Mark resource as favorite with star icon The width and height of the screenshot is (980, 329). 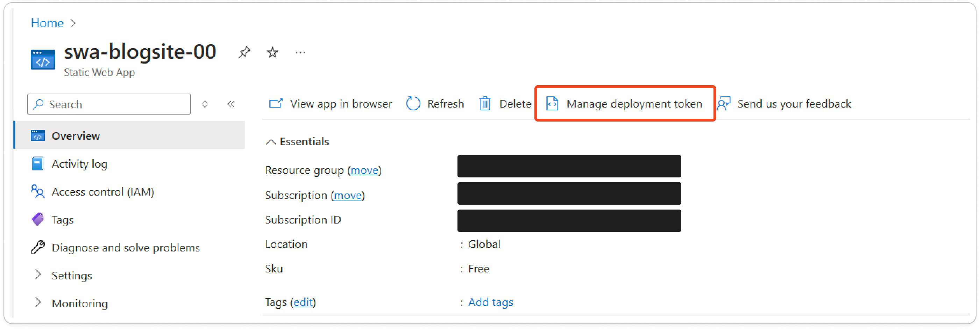(x=272, y=52)
